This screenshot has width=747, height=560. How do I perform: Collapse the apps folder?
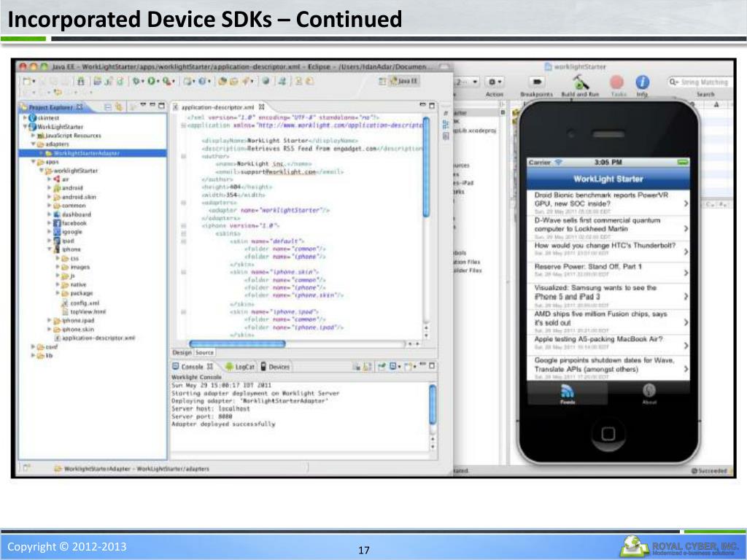click(33, 162)
